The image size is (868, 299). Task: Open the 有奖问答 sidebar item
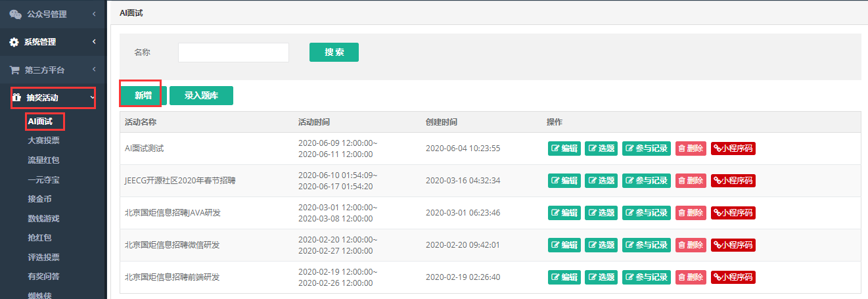tap(43, 276)
